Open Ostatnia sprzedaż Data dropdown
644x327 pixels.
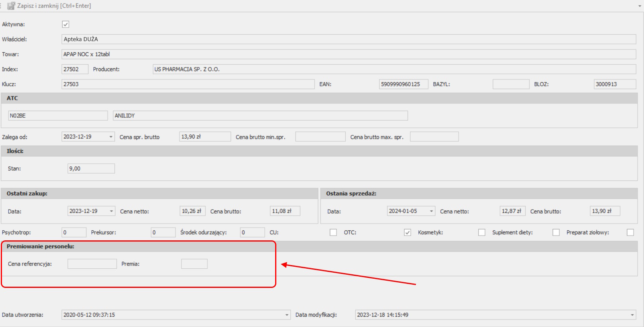click(x=431, y=211)
